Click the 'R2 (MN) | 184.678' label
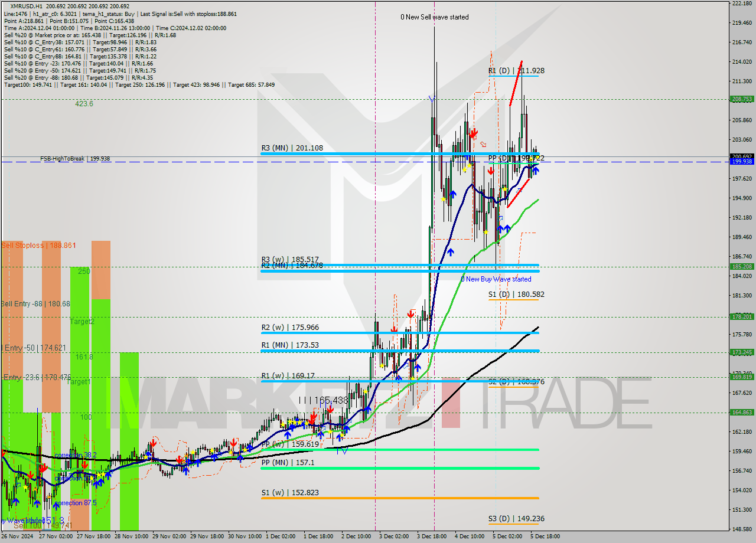The height and width of the screenshot is (543, 756). click(292, 266)
